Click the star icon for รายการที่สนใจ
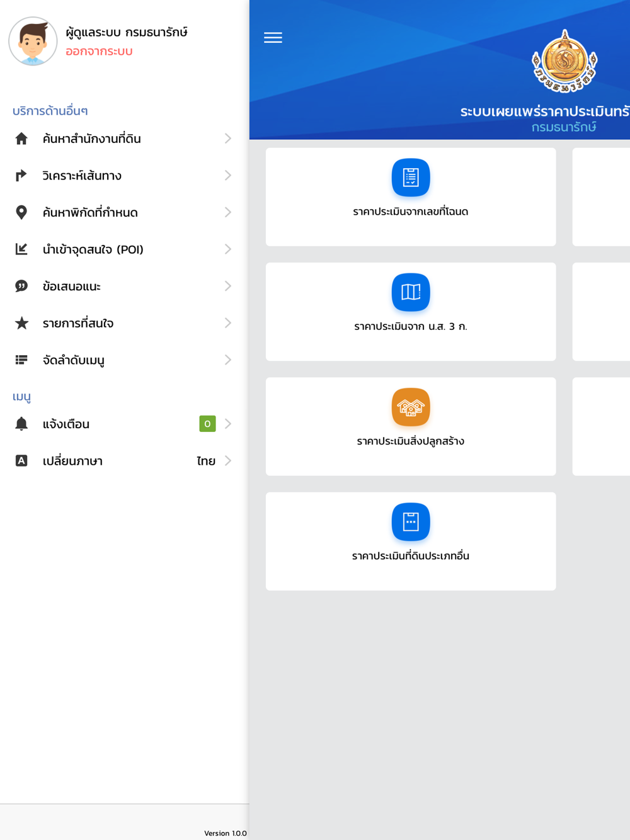This screenshot has width=630, height=840. click(21, 323)
